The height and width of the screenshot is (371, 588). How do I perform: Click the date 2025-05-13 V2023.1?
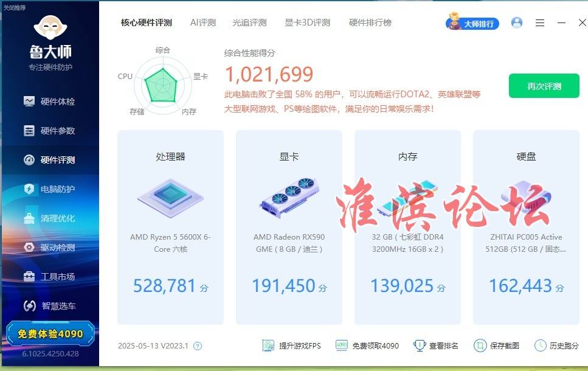(x=153, y=346)
